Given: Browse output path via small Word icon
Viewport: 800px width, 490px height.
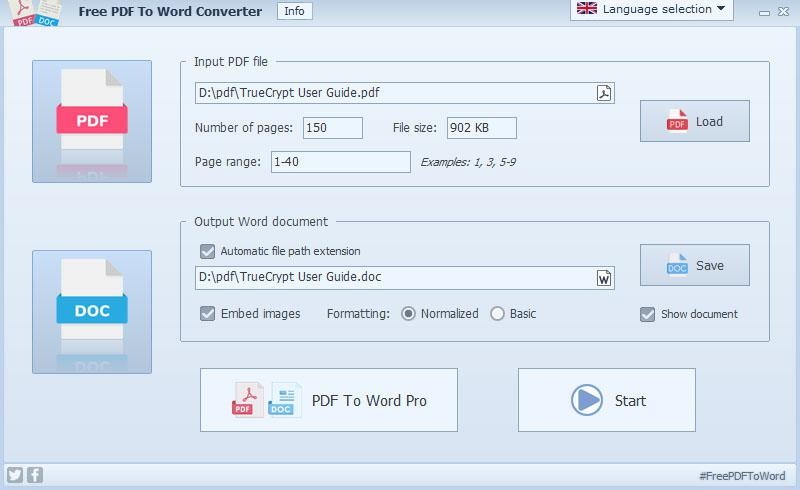Looking at the screenshot, I should pyautogui.click(x=604, y=278).
